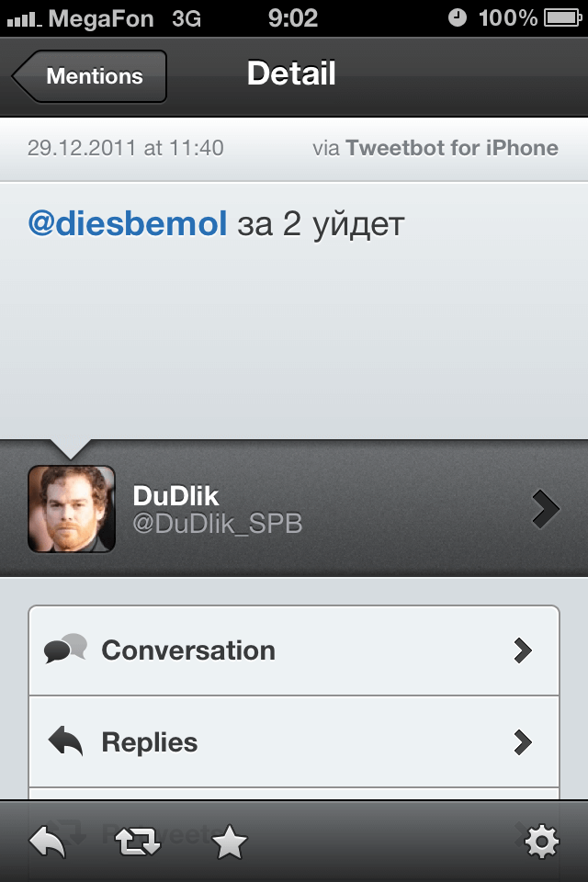The image size is (588, 882).
Task: Expand the Conversation row chevron
Action: pos(523,650)
